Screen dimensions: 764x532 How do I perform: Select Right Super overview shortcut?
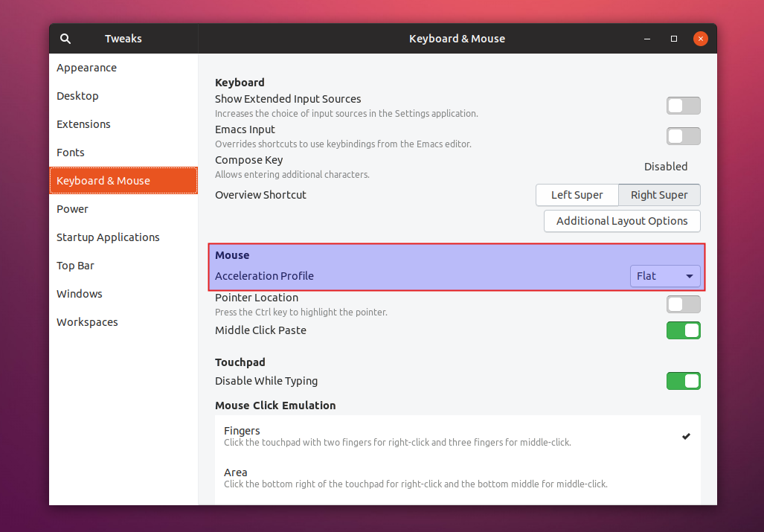click(x=659, y=195)
